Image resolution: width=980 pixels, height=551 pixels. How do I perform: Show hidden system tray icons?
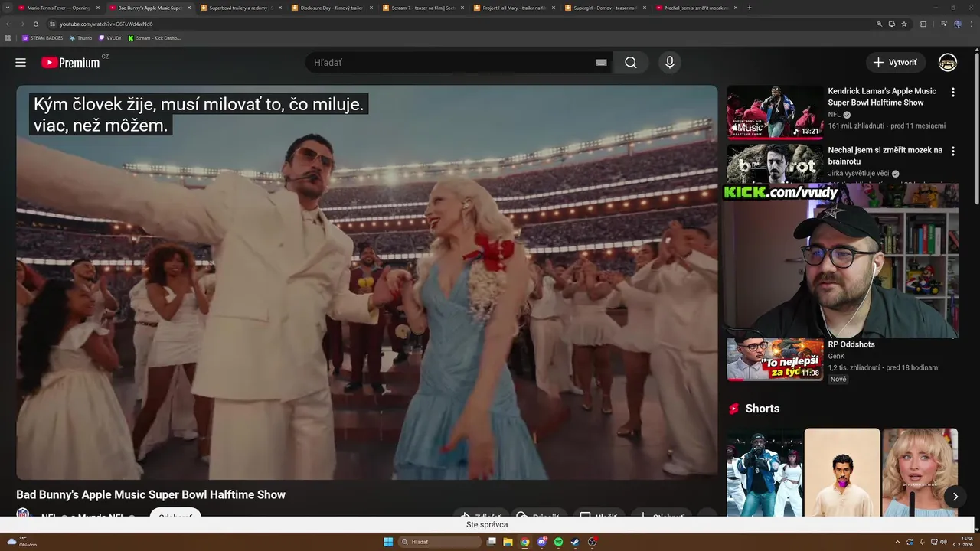pyautogui.click(x=897, y=542)
